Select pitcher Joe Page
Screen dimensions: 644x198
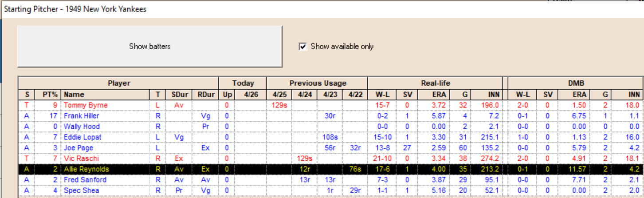tap(79, 148)
